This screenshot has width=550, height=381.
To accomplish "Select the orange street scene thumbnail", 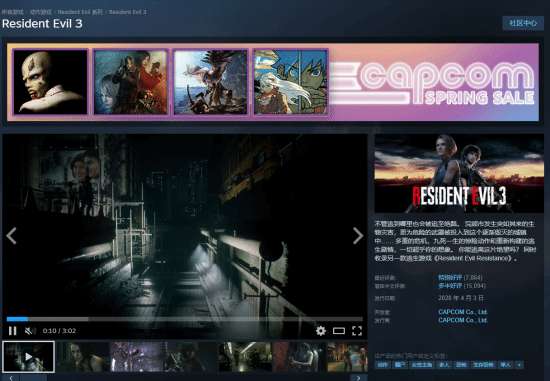I will pos(347,357).
